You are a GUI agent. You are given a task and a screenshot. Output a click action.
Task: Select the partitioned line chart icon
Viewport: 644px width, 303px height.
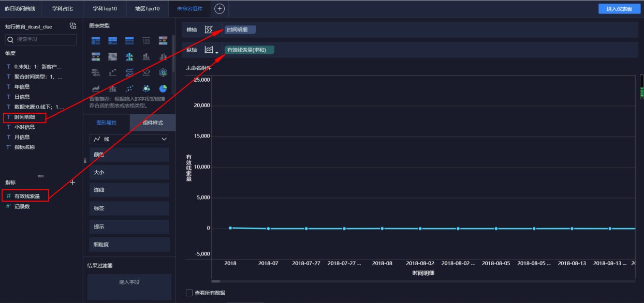129,72
